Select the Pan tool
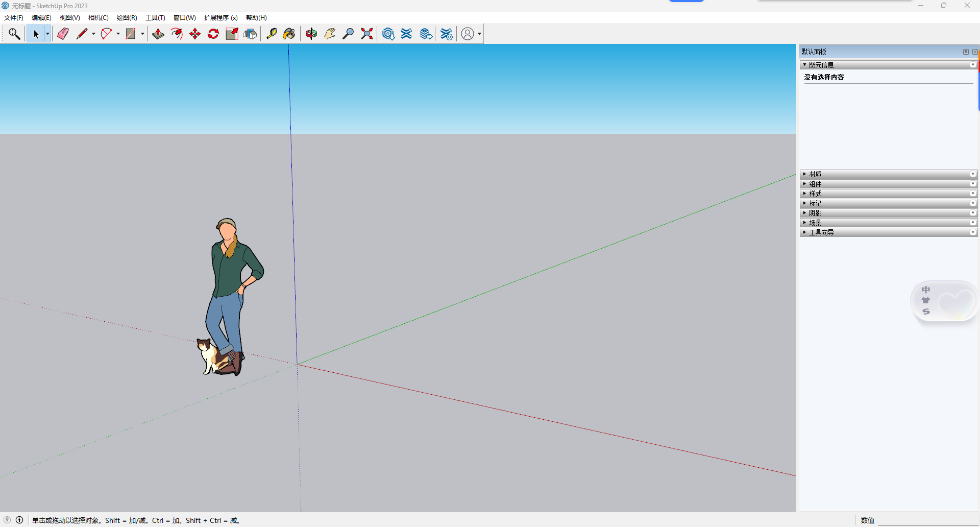Image resolution: width=980 pixels, height=527 pixels. coord(330,34)
